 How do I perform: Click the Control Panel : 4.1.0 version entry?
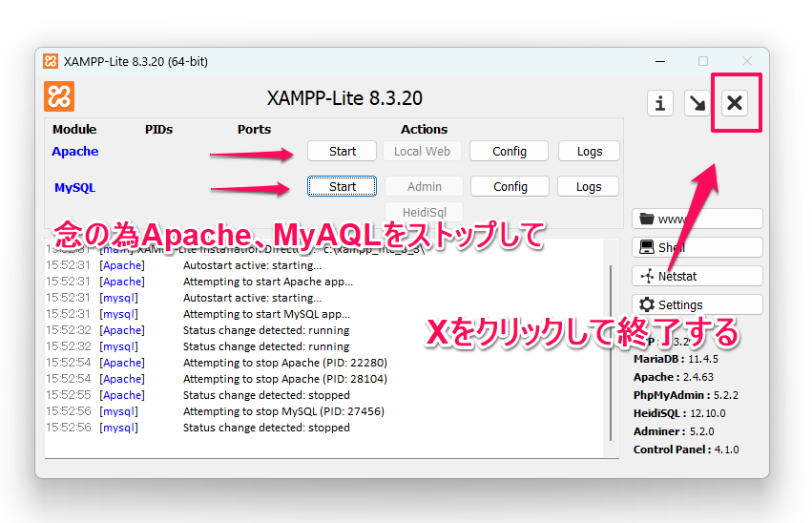point(686,450)
